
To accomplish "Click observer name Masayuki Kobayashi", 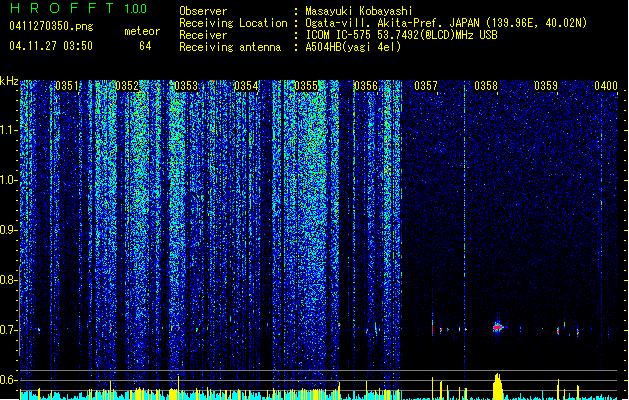I will pos(359,11).
